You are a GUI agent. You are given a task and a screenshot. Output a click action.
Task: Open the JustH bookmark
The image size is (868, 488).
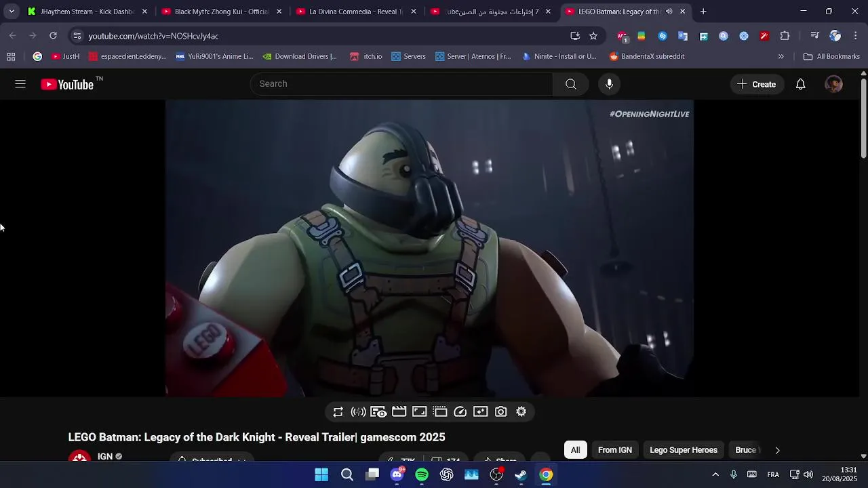pos(66,57)
